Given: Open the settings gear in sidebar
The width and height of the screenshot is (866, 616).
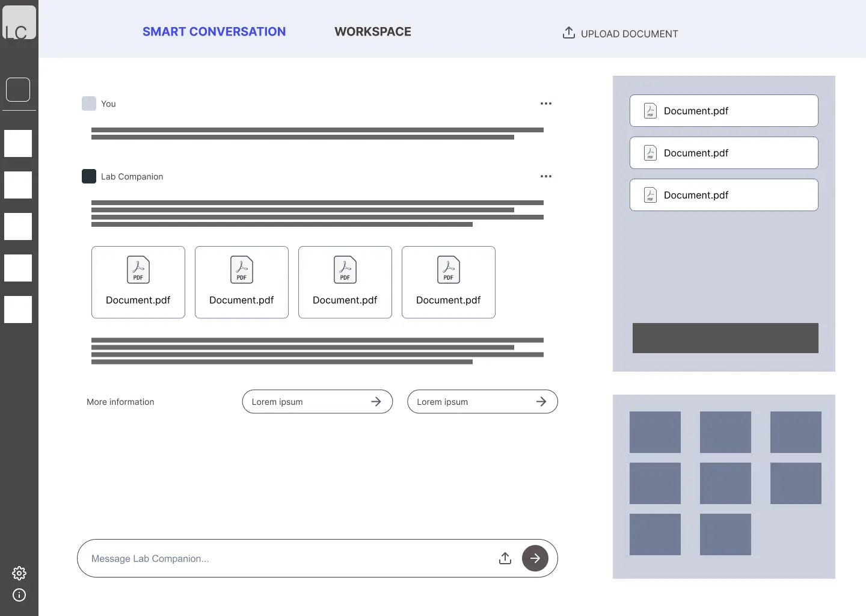Looking at the screenshot, I should [19, 573].
